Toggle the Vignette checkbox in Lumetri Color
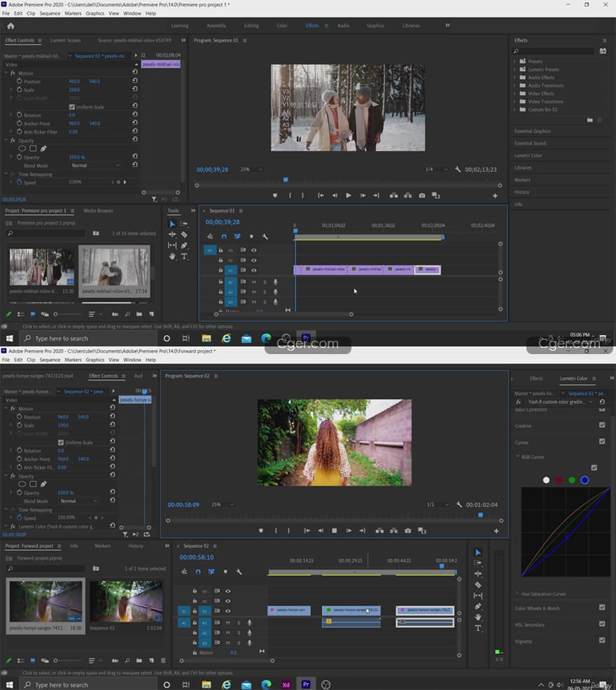616x690 pixels. coord(602,640)
